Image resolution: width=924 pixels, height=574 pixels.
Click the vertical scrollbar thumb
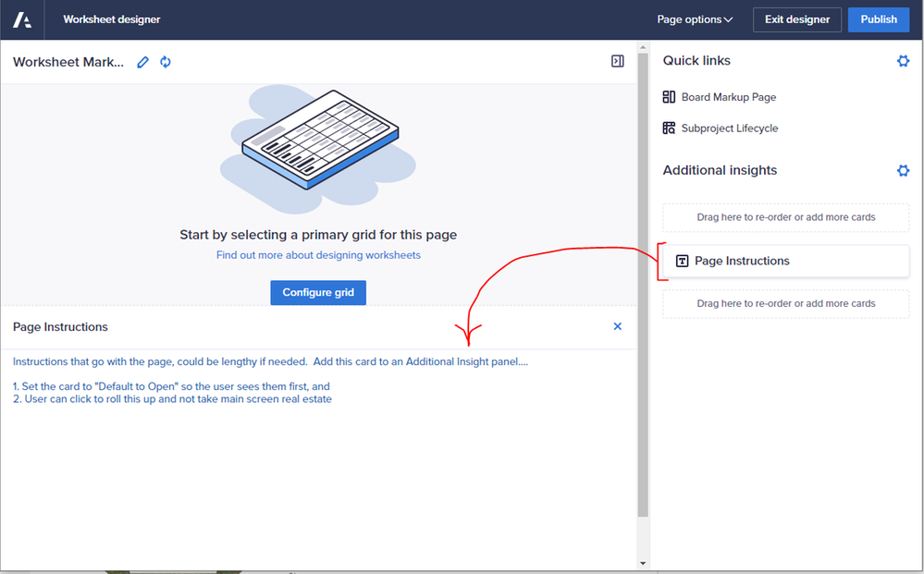(643, 285)
